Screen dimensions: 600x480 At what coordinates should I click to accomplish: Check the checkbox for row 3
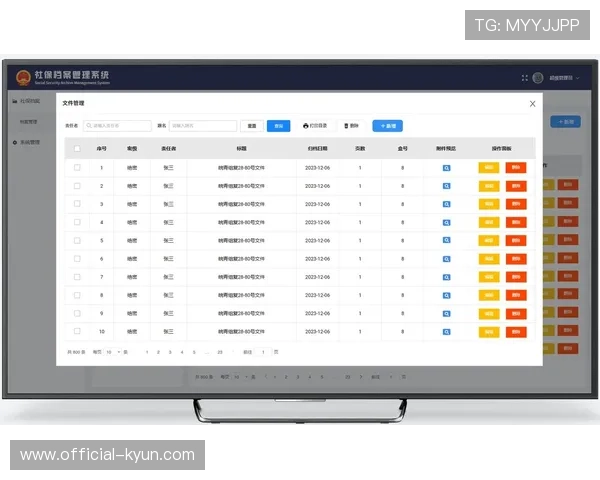(x=77, y=204)
